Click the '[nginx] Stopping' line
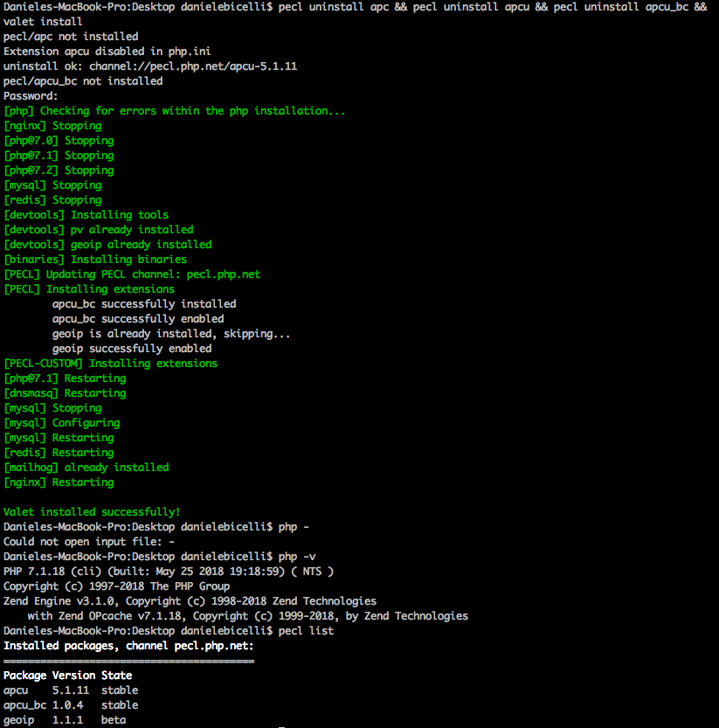Image resolution: width=719 pixels, height=728 pixels. pos(52,126)
